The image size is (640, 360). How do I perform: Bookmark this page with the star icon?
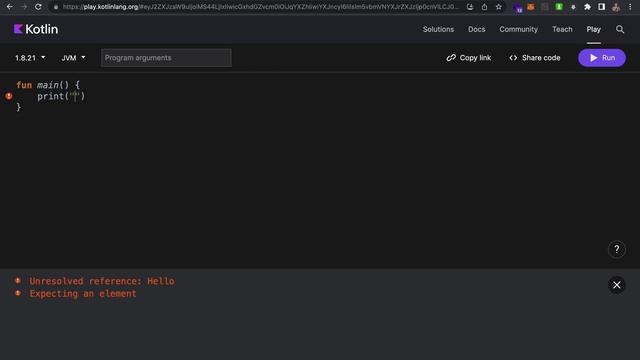498,7
